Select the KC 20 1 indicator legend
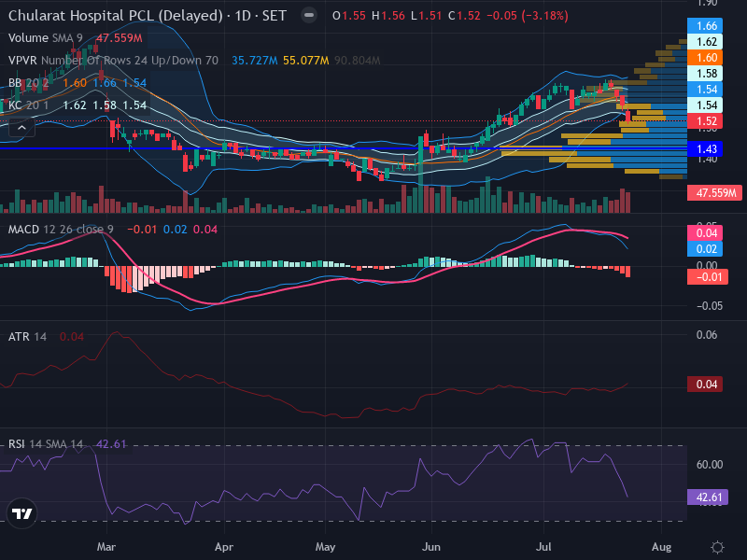747x560 pixels. (28, 105)
